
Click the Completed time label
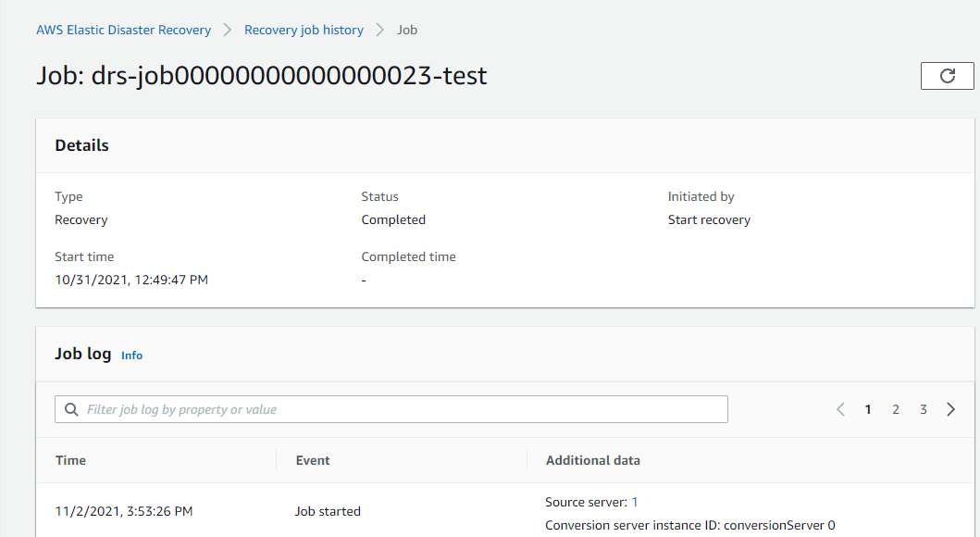(409, 256)
